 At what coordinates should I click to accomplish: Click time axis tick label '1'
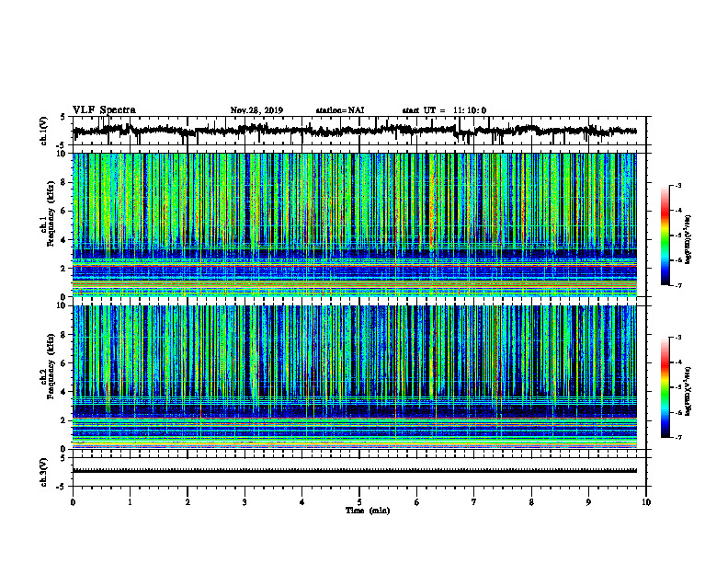130,502
